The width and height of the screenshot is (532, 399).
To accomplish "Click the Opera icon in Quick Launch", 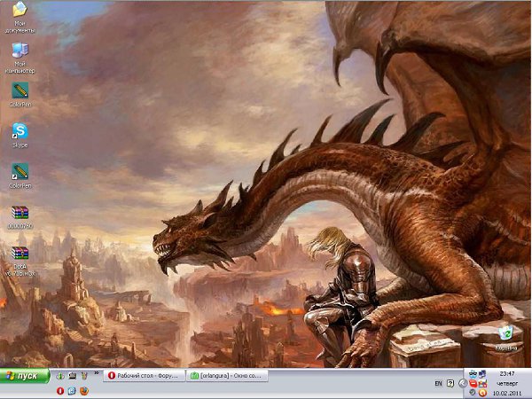I will point(60,390).
